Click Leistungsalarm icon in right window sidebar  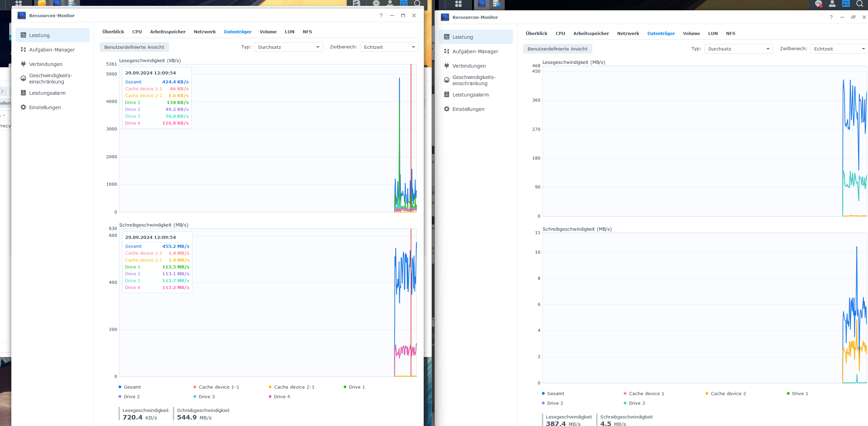tap(446, 95)
